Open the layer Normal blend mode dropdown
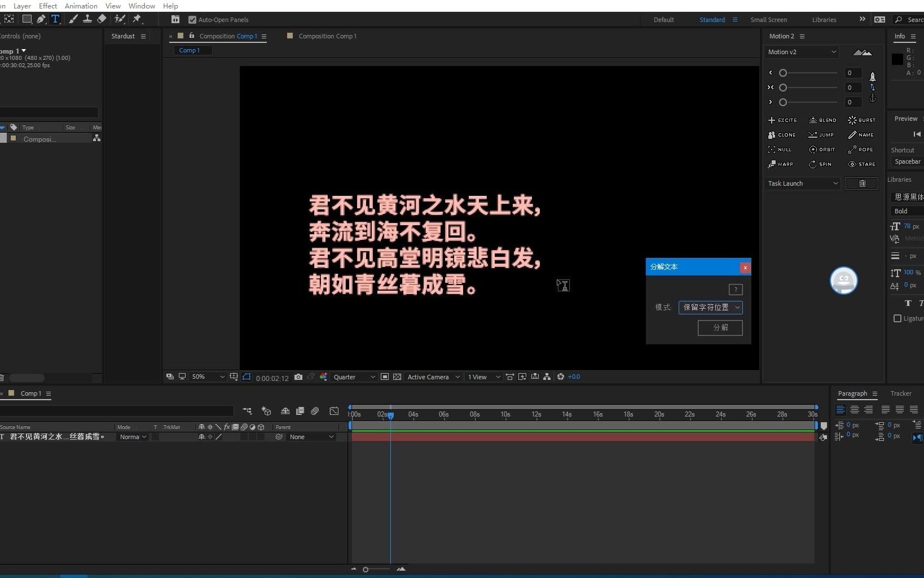Screen dimensions: 924x578 [133, 437]
